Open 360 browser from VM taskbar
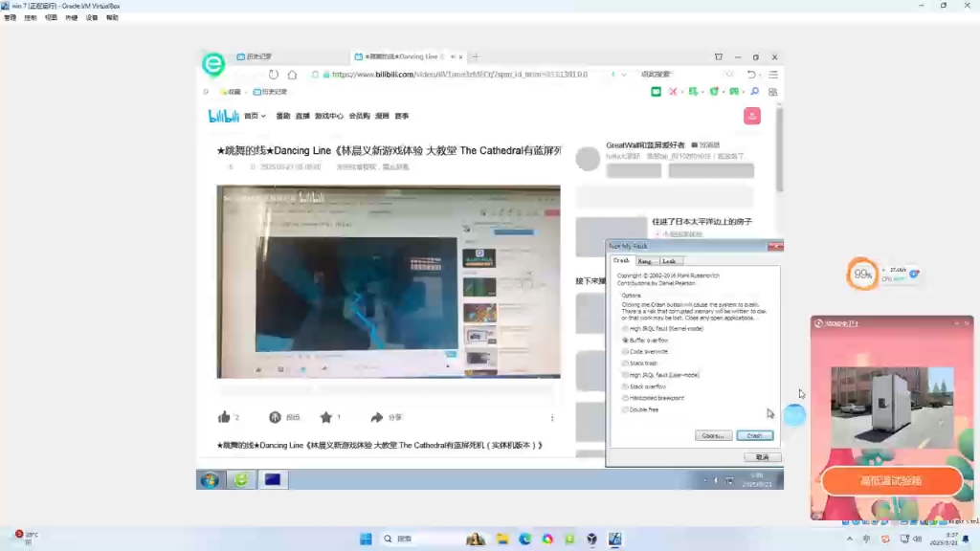The image size is (980, 551). click(241, 480)
